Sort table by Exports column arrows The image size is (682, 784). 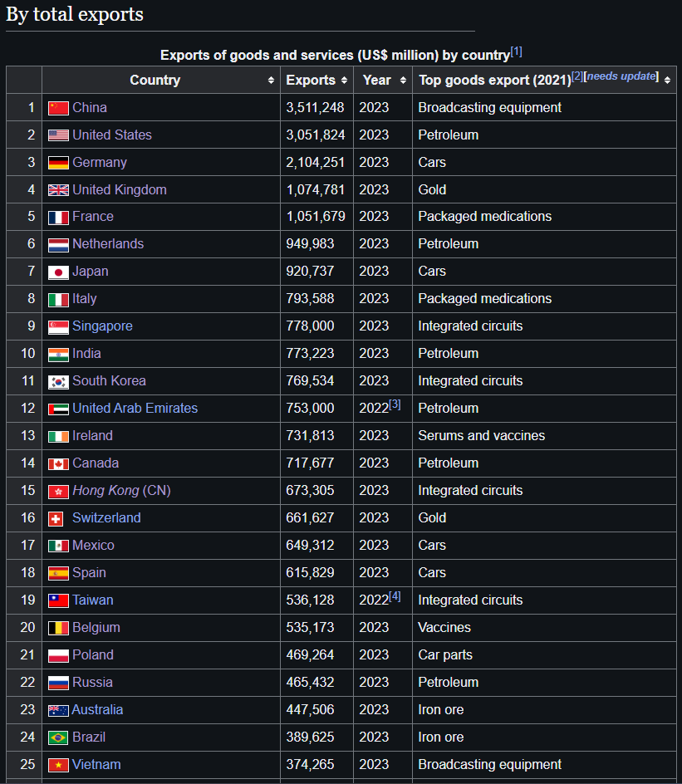pos(344,80)
